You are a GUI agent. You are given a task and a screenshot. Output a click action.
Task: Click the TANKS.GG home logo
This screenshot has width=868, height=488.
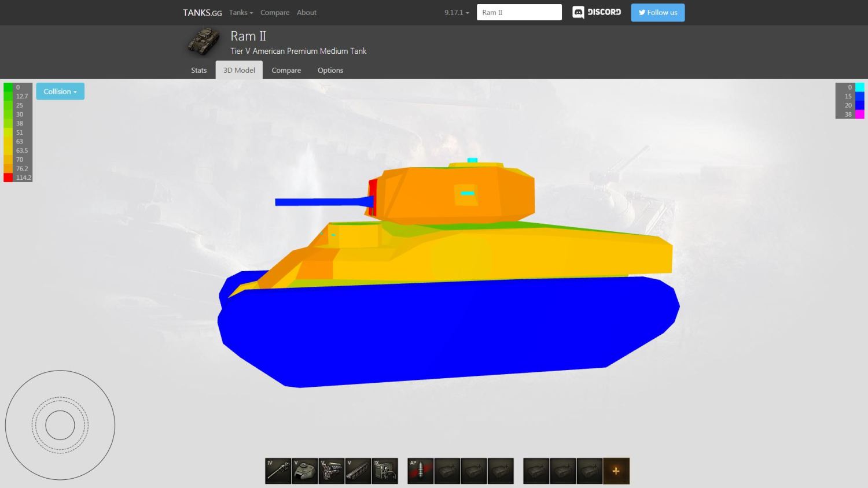pos(202,12)
